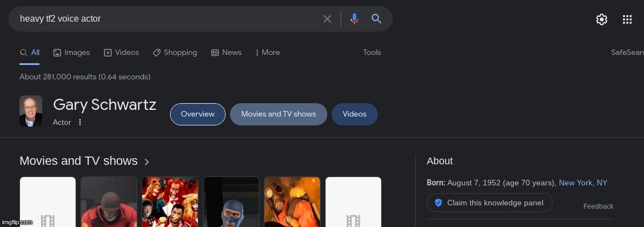Send Feedback on knowledge panel
This screenshot has height=227, width=644.
point(598,206)
